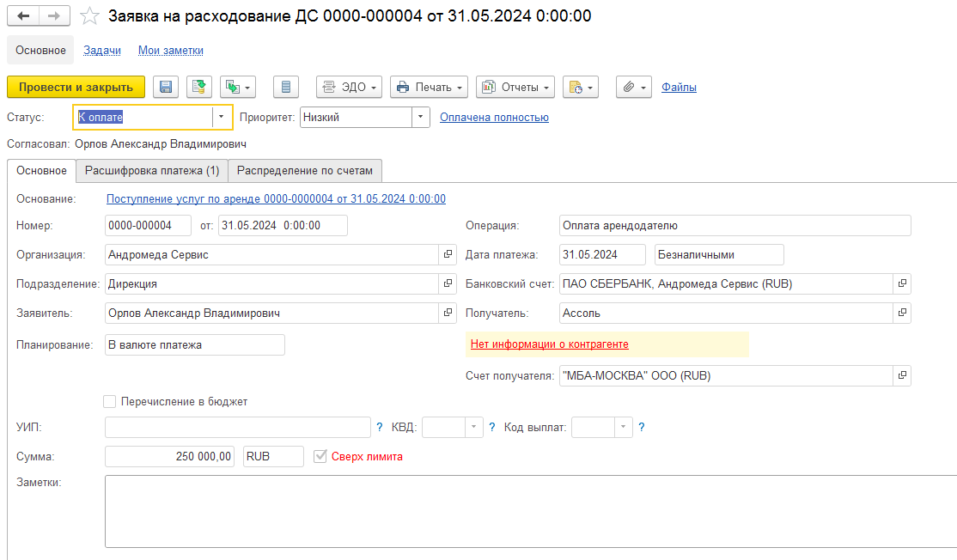Click the save (floppy disk) icon
Screen dimensions: 957x560
pos(166,87)
